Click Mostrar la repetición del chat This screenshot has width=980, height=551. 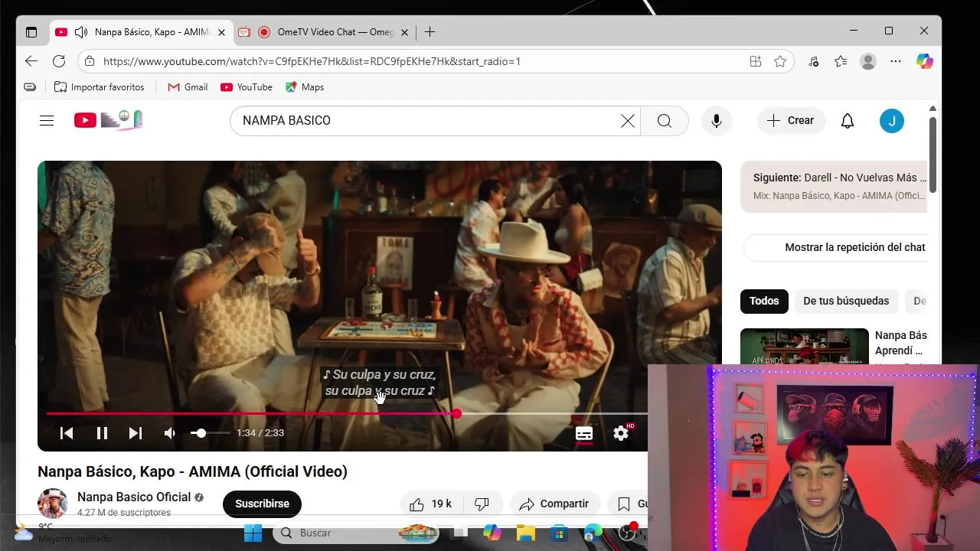tap(836, 247)
